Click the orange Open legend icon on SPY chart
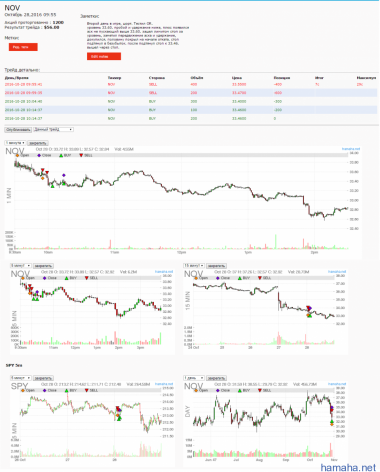Image resolution: width=380 pixels, height=472 pixels. [x=23, y=390]
